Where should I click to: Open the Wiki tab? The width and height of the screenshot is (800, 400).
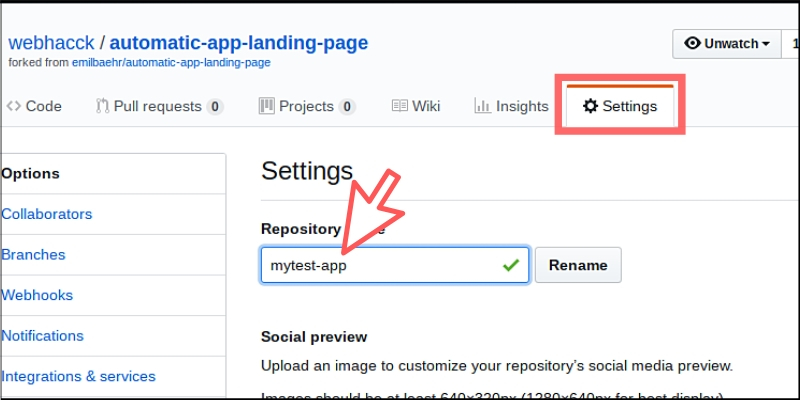click(x=416, y=106)
